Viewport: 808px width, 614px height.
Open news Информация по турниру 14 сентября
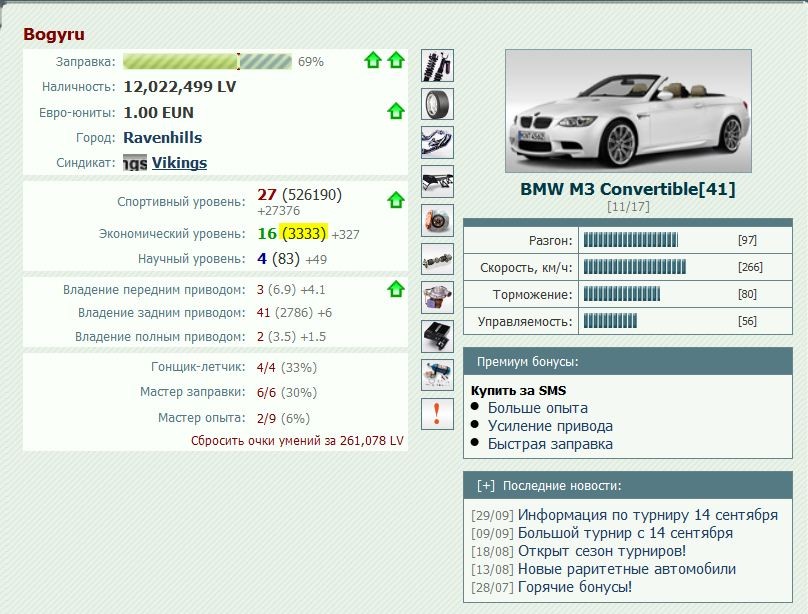[x=648, y=515]
